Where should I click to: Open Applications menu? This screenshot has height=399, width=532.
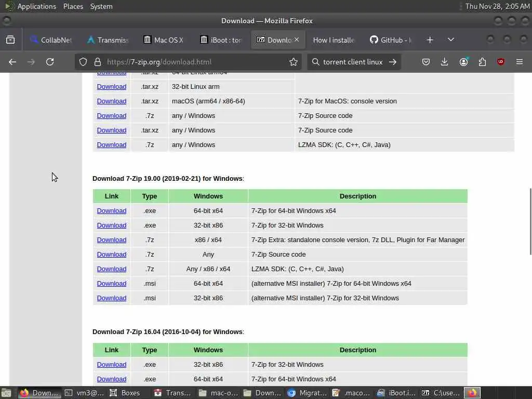(37, 6)
